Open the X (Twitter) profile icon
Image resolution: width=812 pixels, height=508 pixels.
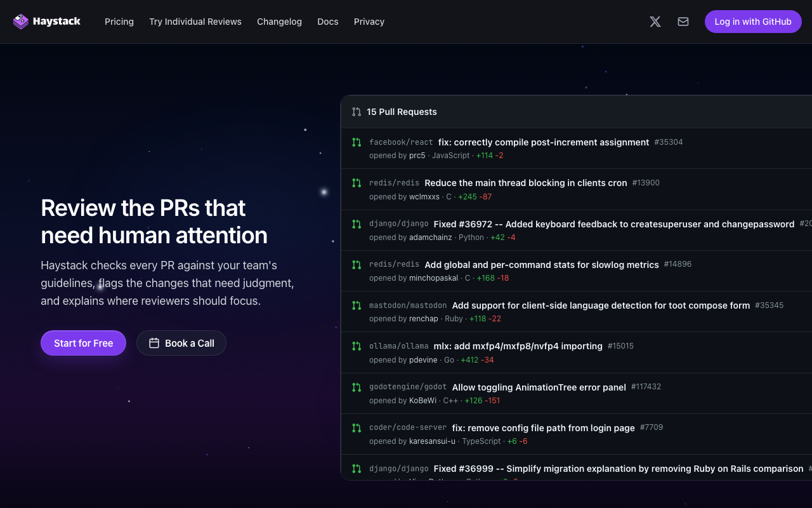(655, 22)
